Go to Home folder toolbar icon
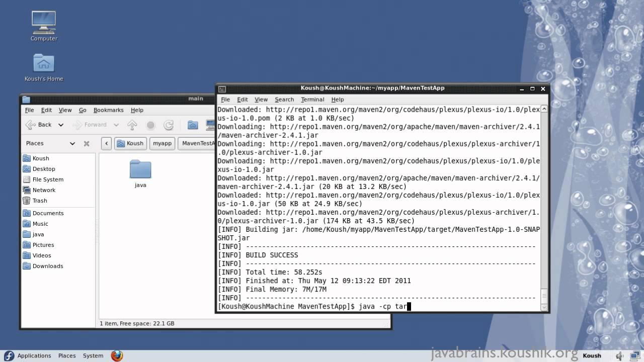 click(193, 125)
